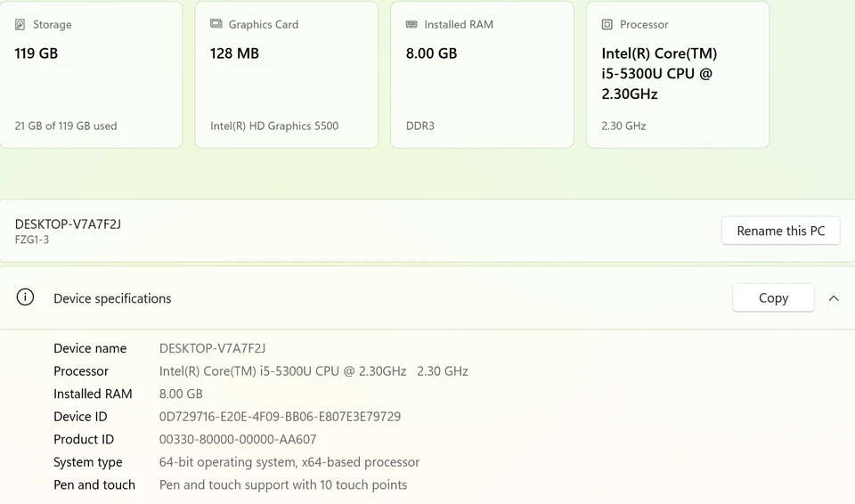855x504 pixels.
Task: Select the Processor i5-5300U card
Action: [x=678, y=75]
